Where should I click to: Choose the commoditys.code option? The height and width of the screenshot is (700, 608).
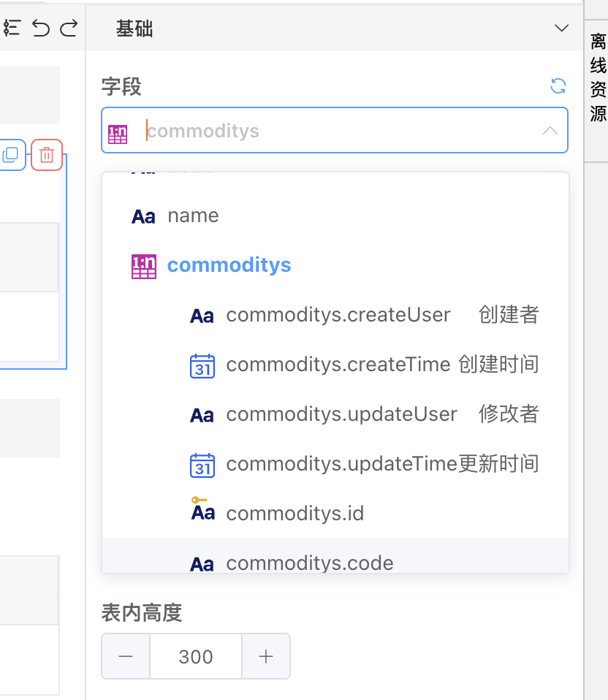(x=310, y=563)
